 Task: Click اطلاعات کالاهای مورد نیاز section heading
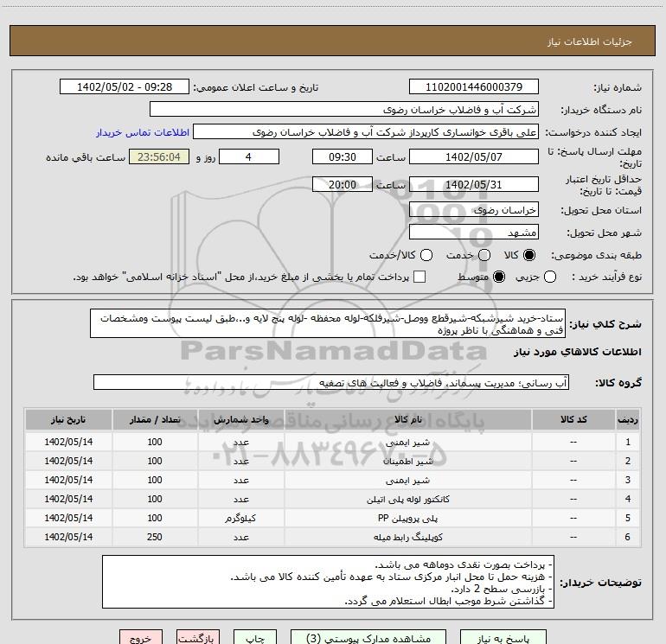[x=578, y=352]
